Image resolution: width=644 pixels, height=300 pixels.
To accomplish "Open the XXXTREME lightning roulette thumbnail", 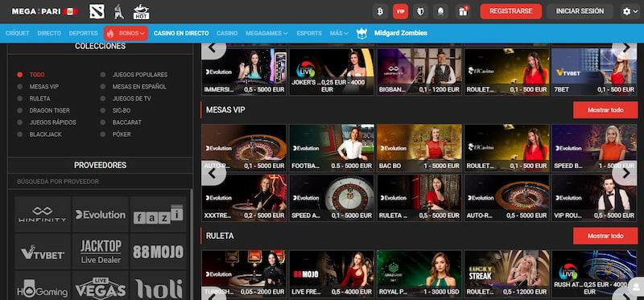I will tap(244, 198).
